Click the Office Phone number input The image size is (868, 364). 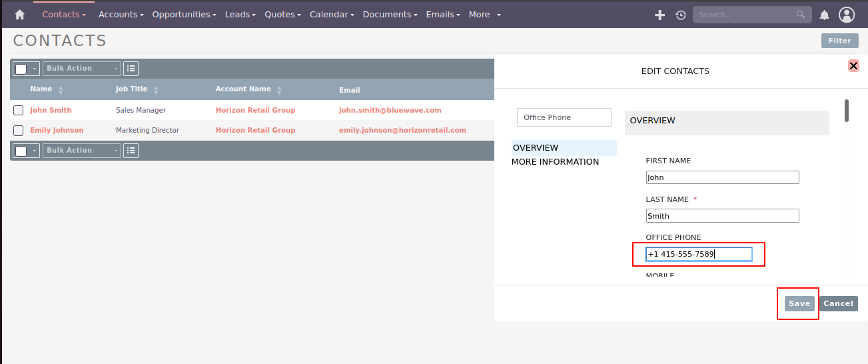coord(699,254)
